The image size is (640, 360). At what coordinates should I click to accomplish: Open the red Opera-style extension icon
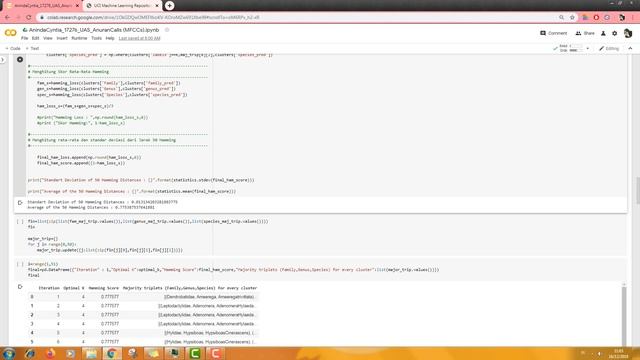pos(596,18)
